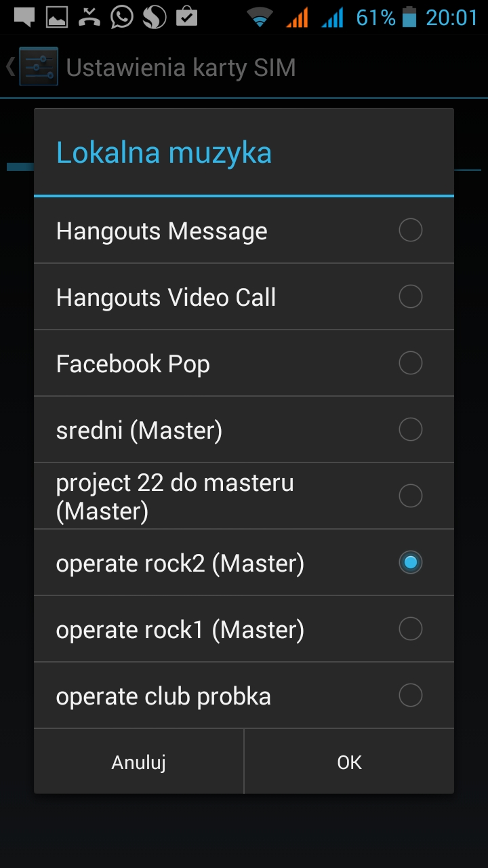This screenshot has height=868, width=488.
Task: Select the Facebook Pop radio button
Action: pyautogui.click(x=410, y=363)
